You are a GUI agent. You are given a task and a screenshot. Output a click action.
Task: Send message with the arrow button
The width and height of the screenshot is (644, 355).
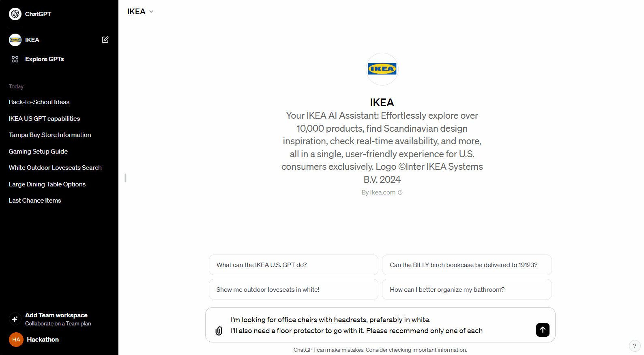coord(543,330)
